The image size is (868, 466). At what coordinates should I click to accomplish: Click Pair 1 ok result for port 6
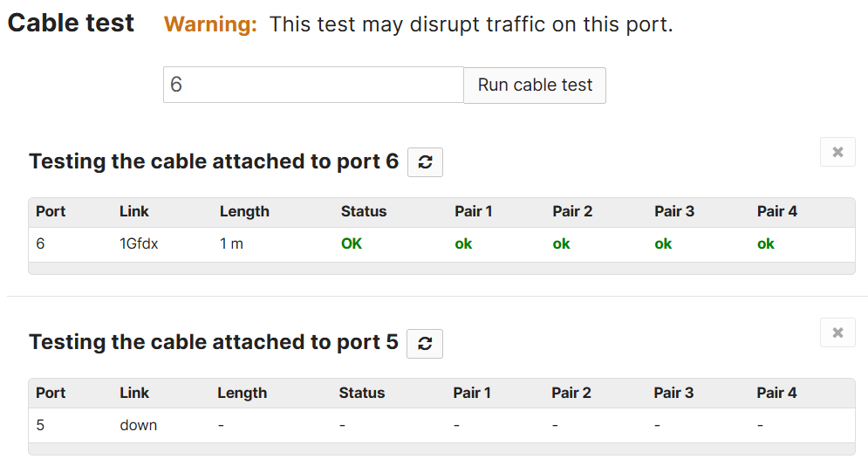click(463, 244)
